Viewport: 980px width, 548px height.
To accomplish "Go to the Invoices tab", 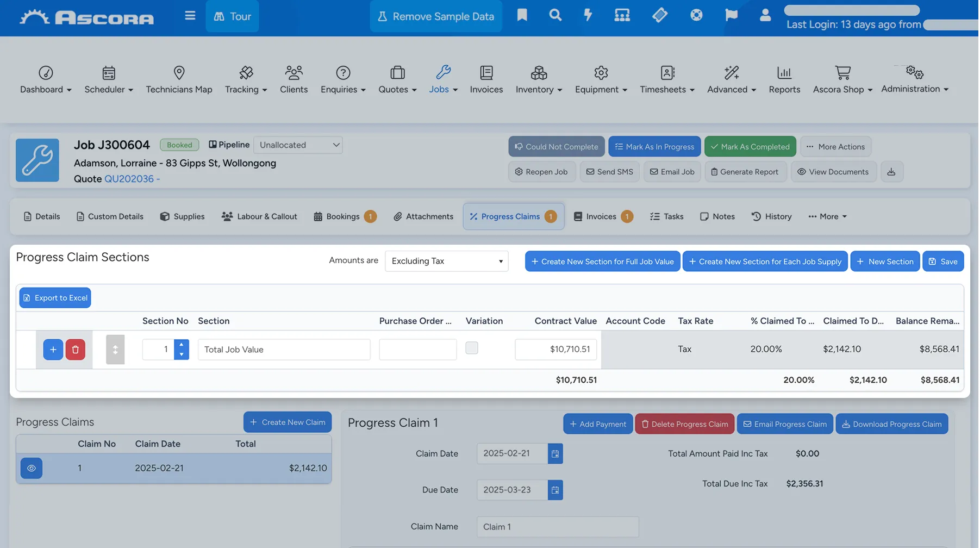I will point(603,216).
